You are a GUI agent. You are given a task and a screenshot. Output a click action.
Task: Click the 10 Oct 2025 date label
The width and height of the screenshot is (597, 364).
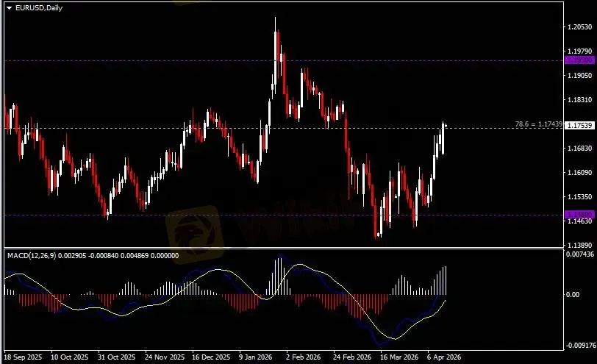tap(70, 357)
